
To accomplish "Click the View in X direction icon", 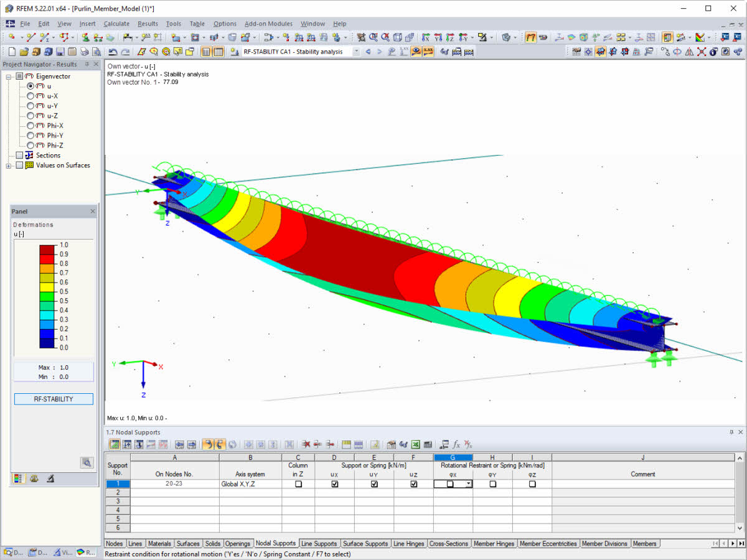I will pyautogui.click(x=427, y=37).
